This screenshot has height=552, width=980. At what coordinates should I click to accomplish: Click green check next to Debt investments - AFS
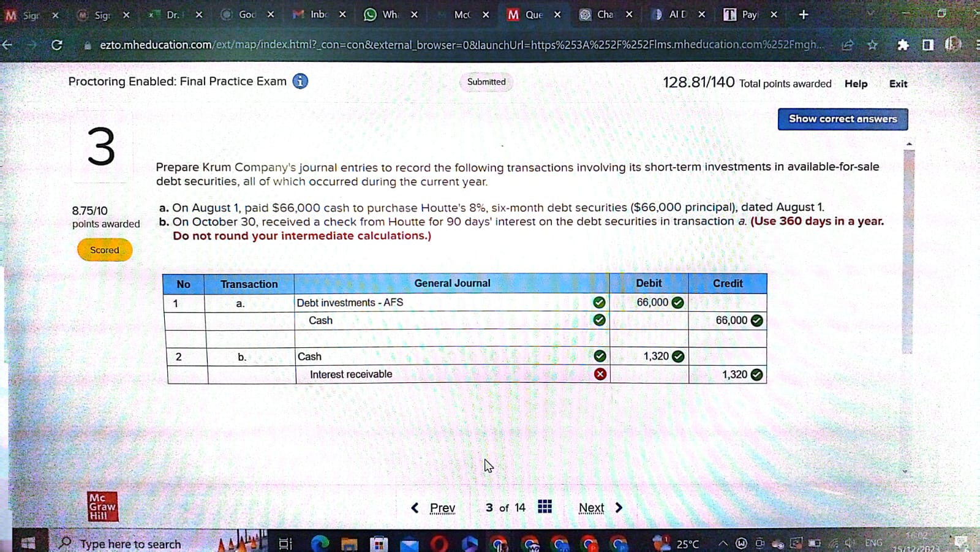[x=599, y=303]
